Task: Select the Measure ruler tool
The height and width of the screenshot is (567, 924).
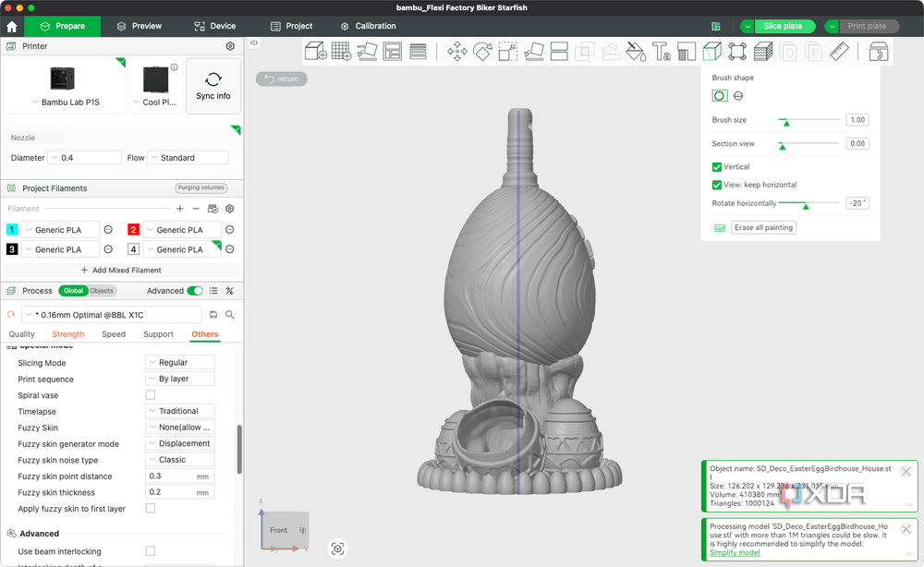Action: point(840,51)
